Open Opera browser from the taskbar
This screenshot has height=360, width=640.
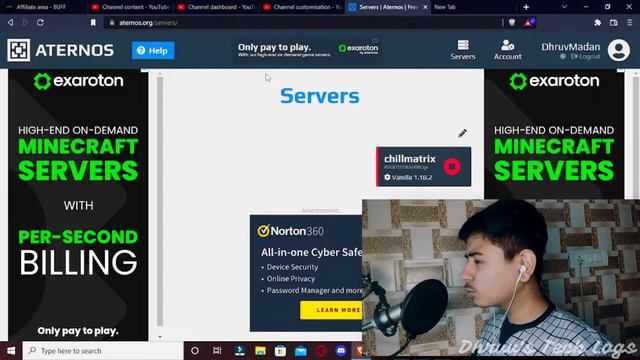point(321,351)
